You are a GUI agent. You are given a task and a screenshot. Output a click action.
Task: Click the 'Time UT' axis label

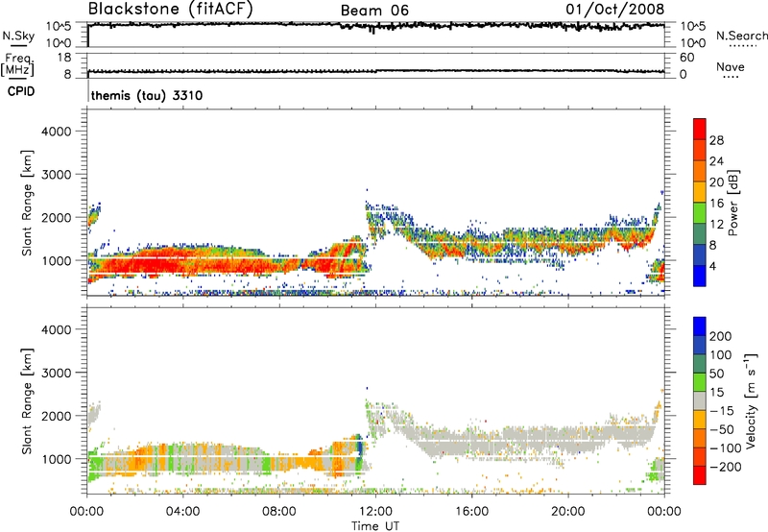pos(375,525)
